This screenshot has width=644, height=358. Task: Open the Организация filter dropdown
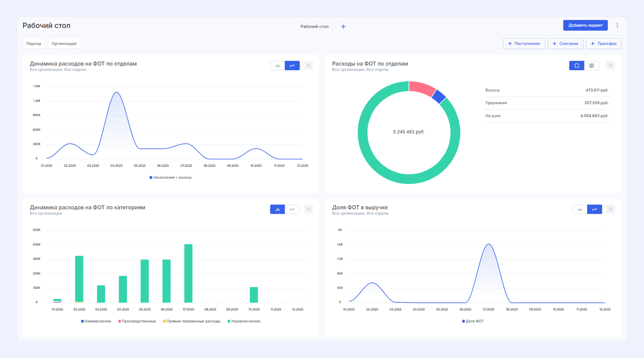64,44
